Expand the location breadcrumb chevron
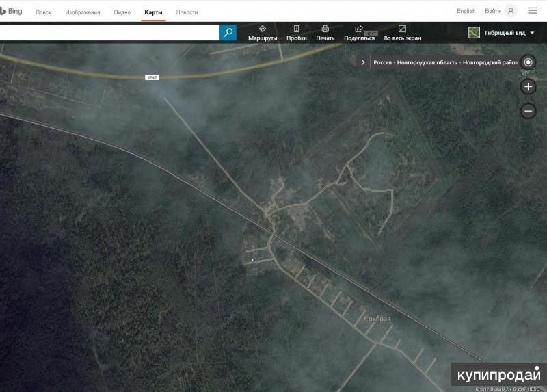Viewport: 547px width, 392px height. point(363,62)
